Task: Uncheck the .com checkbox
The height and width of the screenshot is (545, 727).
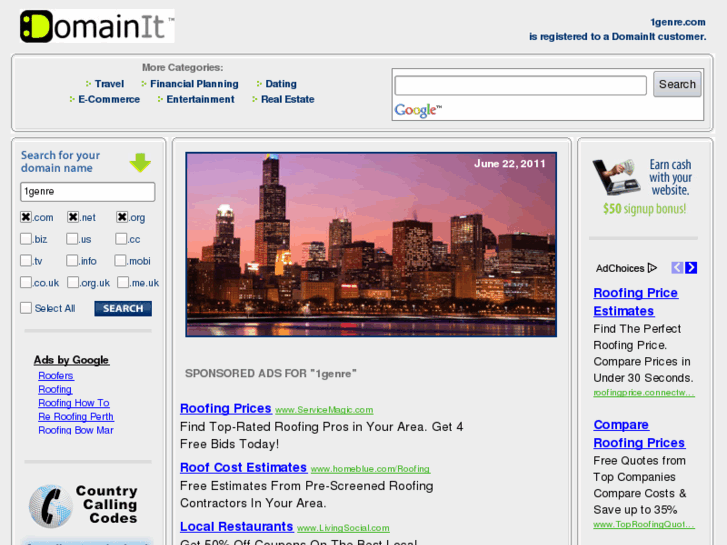Action: [x=26, y=217]
